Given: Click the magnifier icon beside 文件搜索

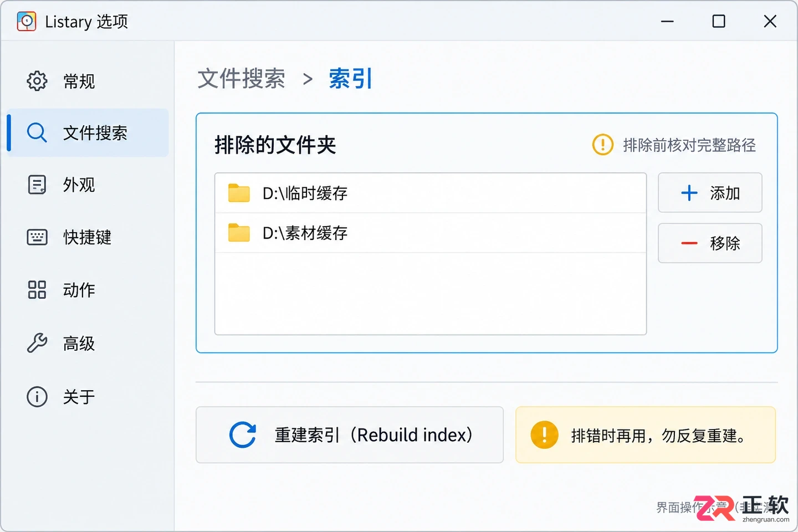Looking at the screenshot, I should click(37, 132).
